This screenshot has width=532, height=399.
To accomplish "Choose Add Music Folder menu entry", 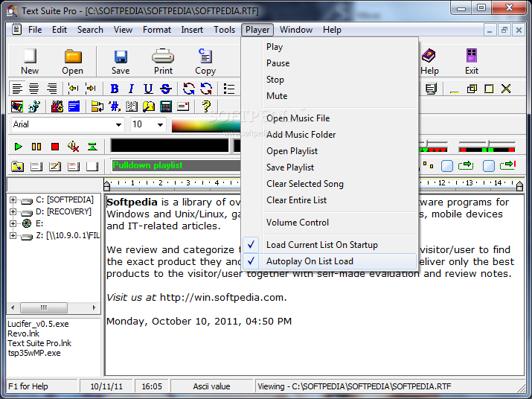I will (330, 135).
